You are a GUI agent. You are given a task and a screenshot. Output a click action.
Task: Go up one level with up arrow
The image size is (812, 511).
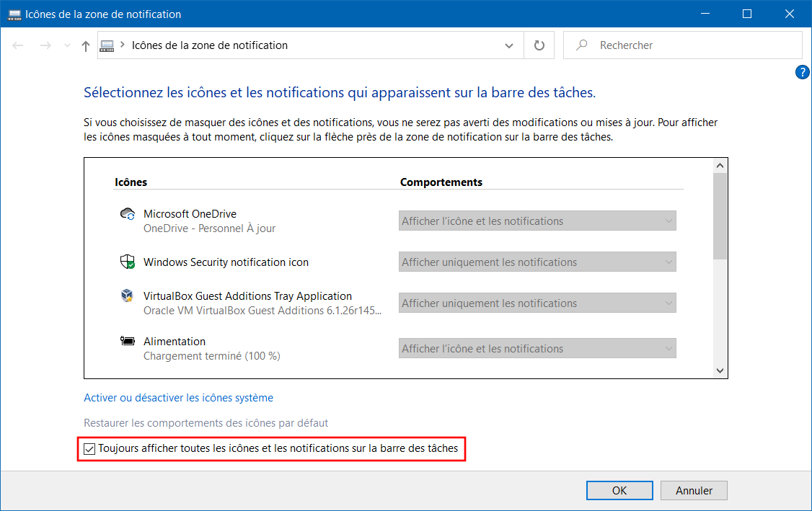[86, 46]
